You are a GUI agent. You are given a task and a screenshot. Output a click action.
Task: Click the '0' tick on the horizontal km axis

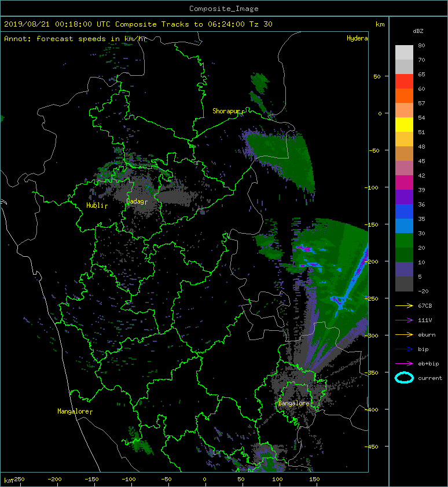[204, 479]
